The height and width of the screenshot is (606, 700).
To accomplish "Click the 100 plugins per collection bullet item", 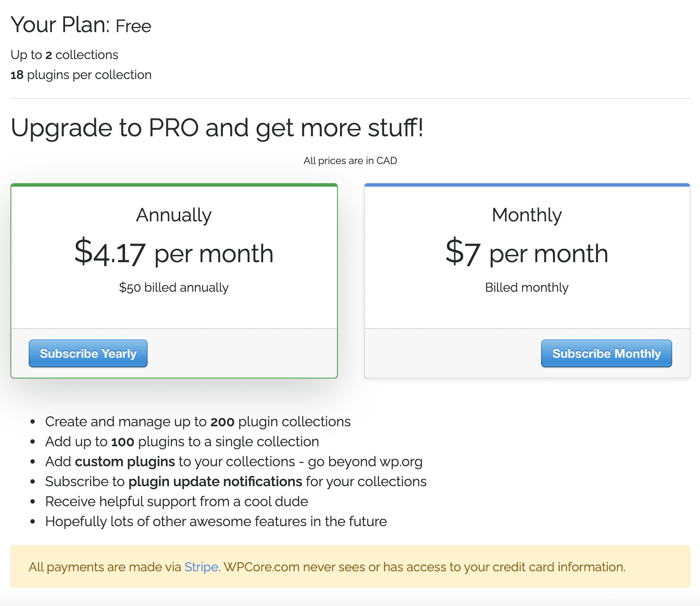I will click(x=182, y=441).
